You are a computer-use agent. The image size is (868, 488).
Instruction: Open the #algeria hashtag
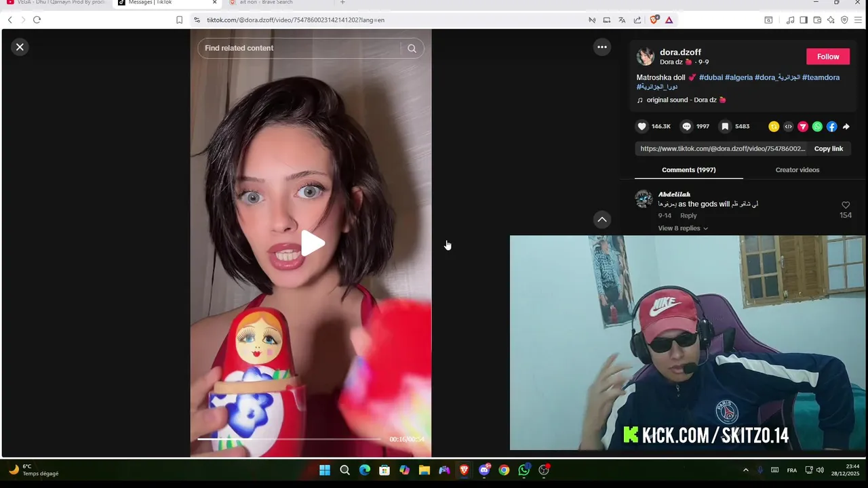[738, 77]
